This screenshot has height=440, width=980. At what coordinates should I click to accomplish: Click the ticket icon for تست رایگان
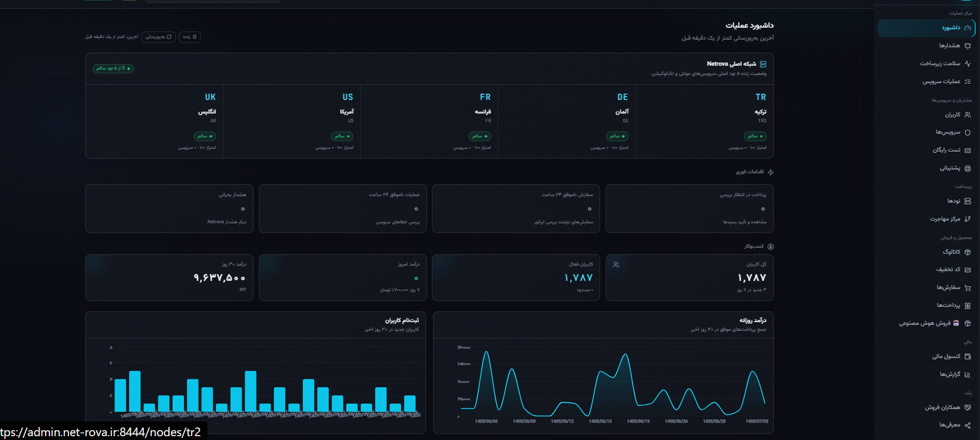(968, 150)
